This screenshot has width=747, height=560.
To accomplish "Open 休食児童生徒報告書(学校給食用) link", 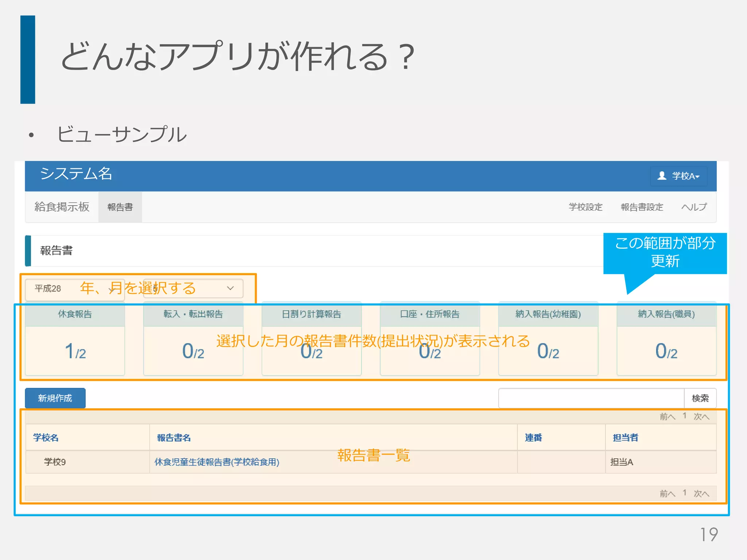I will 217,462.
